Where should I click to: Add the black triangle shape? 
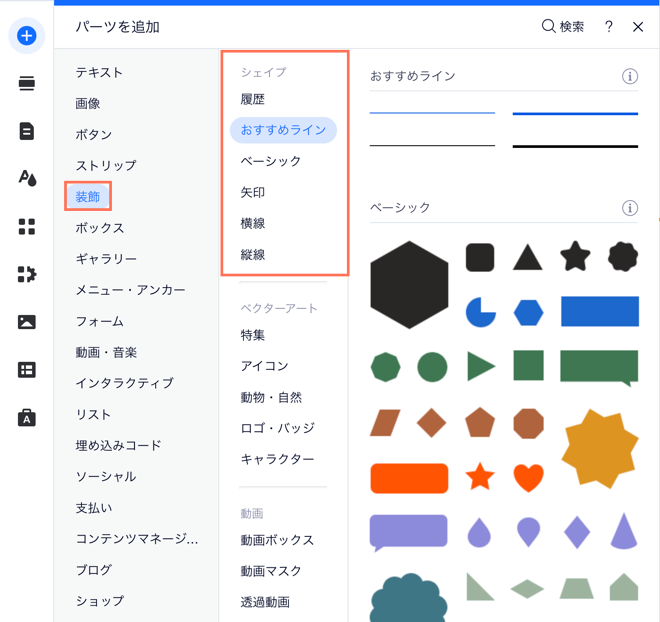click(x=527, y=257)
